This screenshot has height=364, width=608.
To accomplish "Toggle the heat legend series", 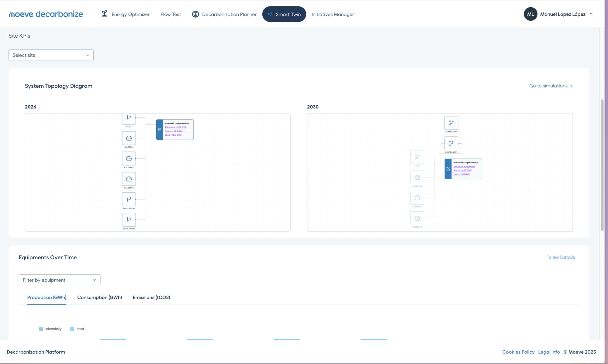I will click(77, 329).
